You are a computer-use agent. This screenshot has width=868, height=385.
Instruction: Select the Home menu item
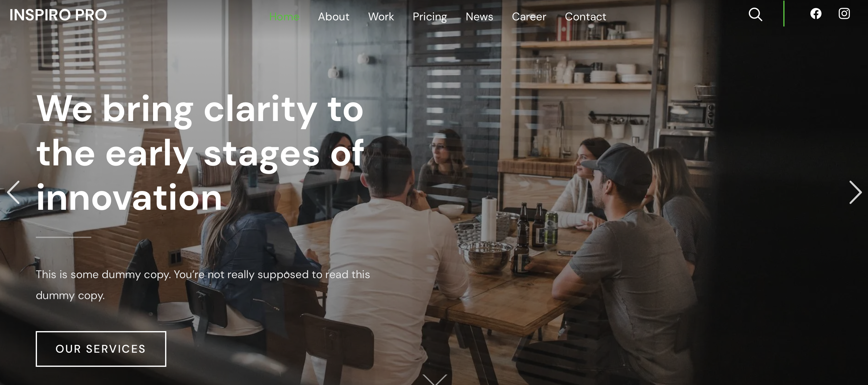pos(284,17)
